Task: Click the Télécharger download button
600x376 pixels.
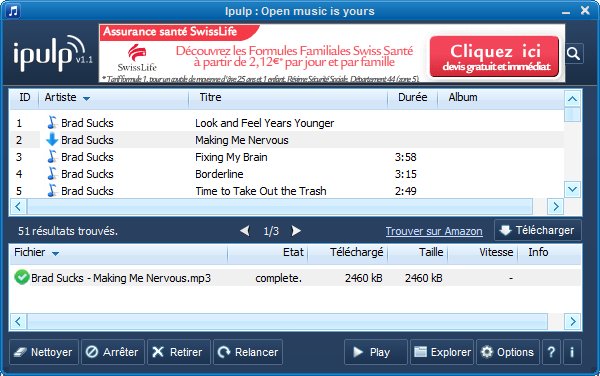Action: point(538,230)
